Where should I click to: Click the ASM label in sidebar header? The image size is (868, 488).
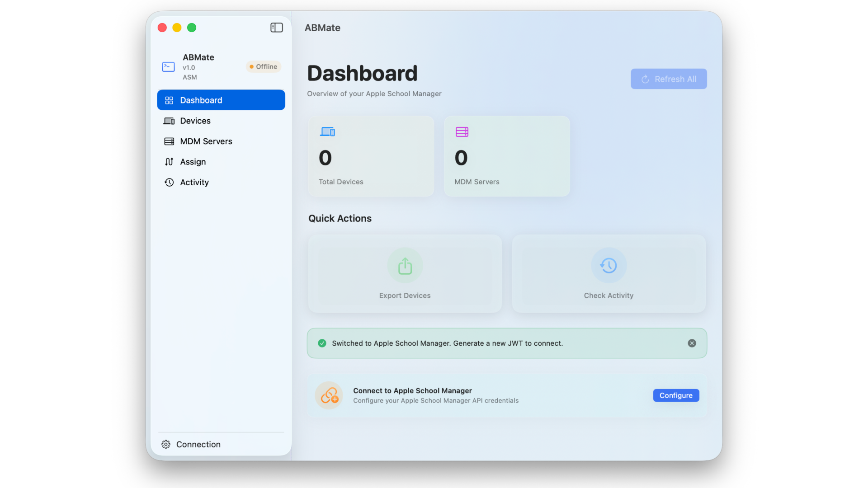point(190,77)
